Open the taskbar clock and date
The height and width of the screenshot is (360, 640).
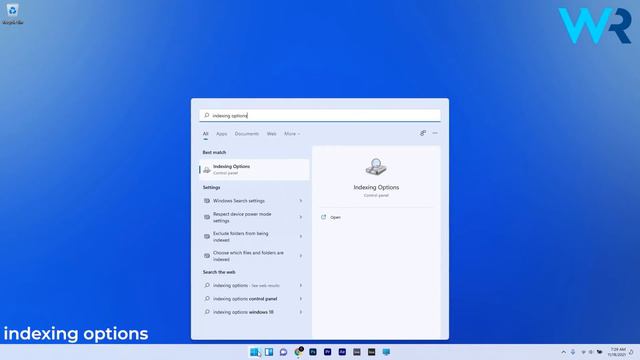coord(617,352)
